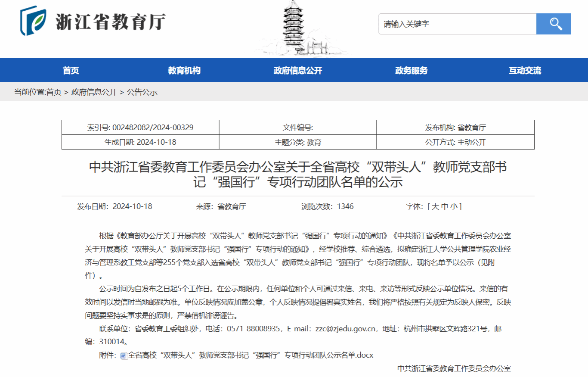Set font size to 小 (small)
The height and width of the screenshot is (377, 588).
pyautogui.click(x=454, y=206)
